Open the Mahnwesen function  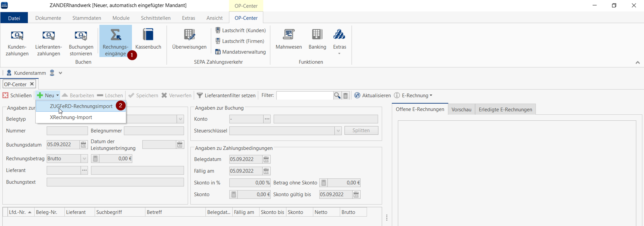[289, 40]
